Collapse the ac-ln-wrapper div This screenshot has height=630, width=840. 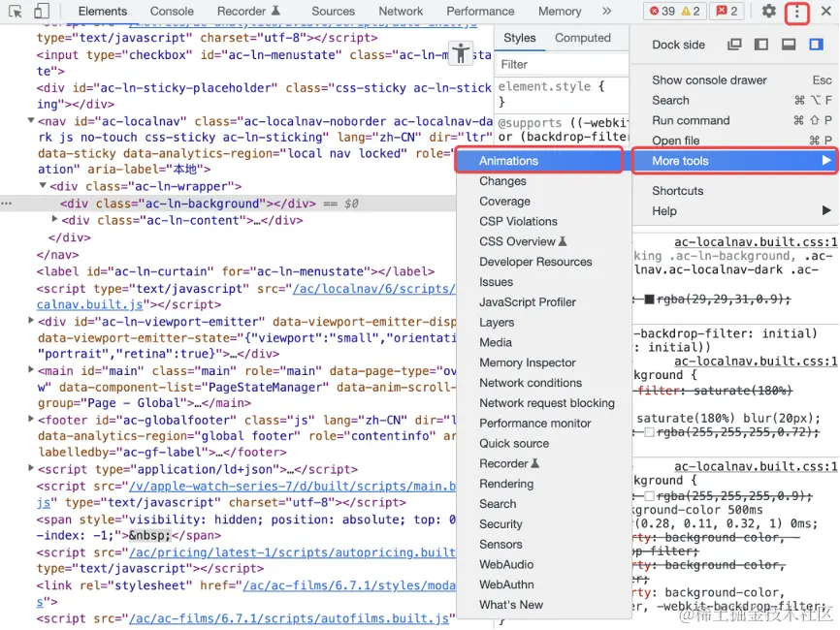[x=43, y=185]
